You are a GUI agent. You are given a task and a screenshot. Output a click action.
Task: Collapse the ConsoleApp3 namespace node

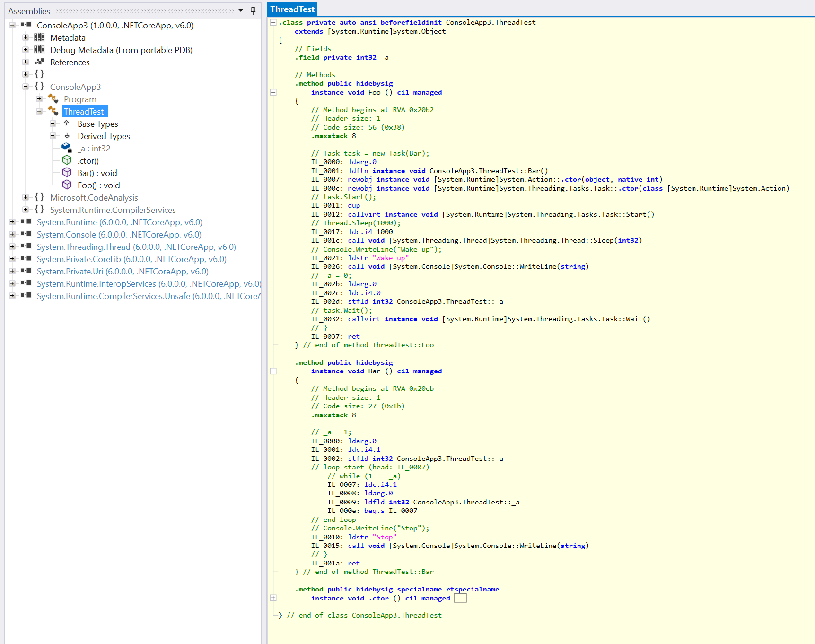tap(26, 87)
